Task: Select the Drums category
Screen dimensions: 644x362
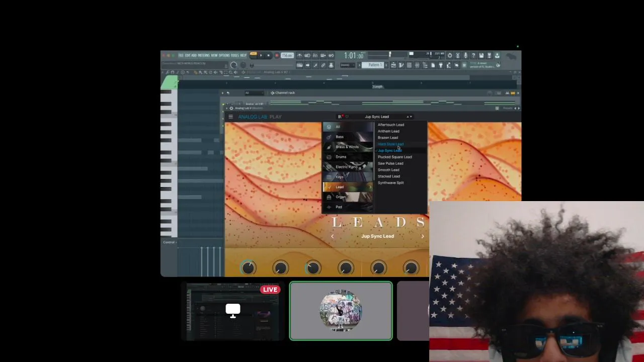Action: tap(348, 157)
